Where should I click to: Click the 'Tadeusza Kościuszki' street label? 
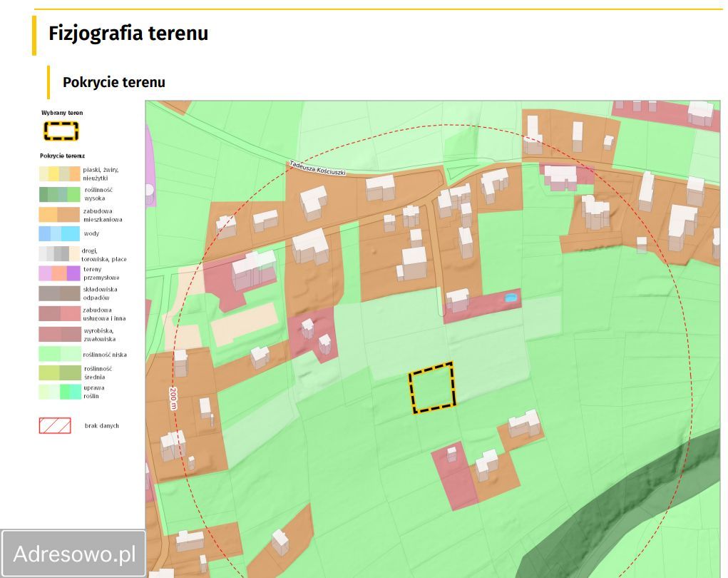317,168
